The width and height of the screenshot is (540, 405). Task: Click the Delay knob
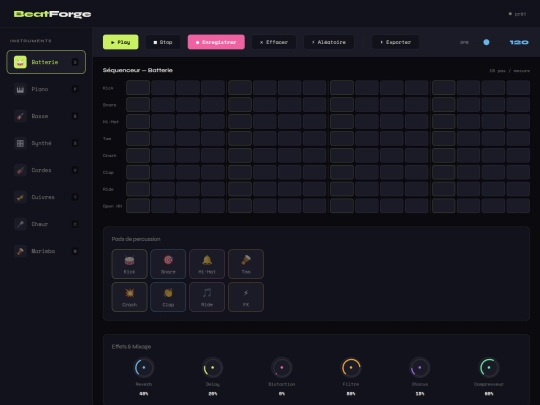(x=213, y=367)
